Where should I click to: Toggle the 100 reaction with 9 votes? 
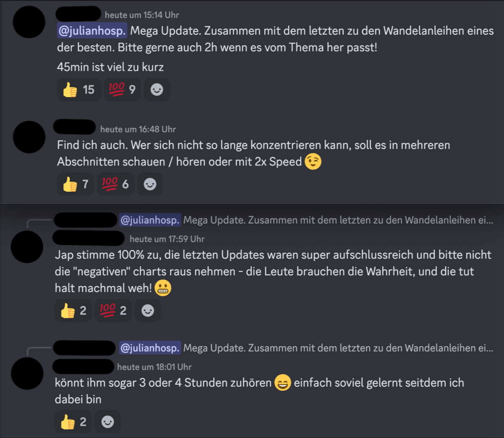(122, 90)
